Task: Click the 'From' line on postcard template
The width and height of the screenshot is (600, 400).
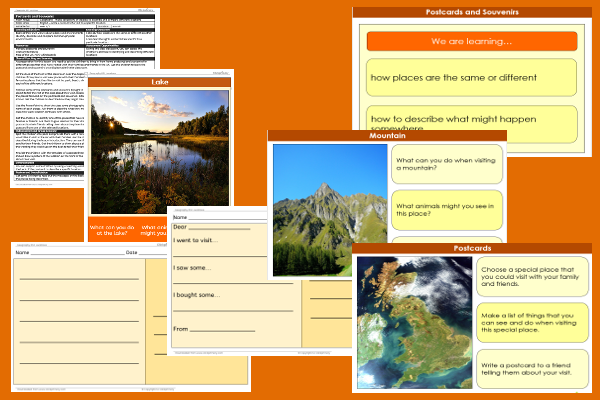Action: (214, 329)
